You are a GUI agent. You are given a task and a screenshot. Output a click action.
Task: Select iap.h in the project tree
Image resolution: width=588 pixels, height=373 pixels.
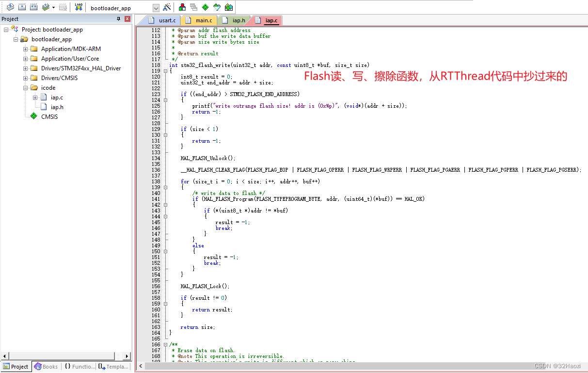[x=57, y=107]
